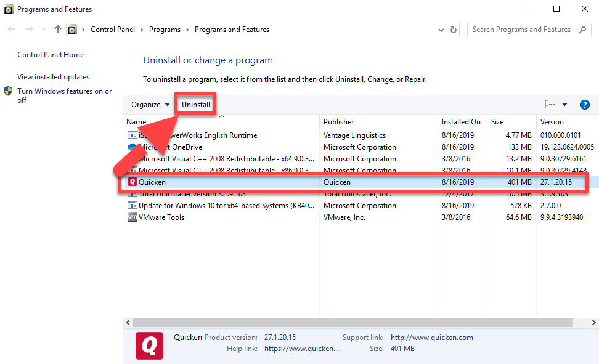Image resolution: width=599 pixels, height=364 pixels.
Task: Click Control Panel breadcrumb
Action: [113, 30]
